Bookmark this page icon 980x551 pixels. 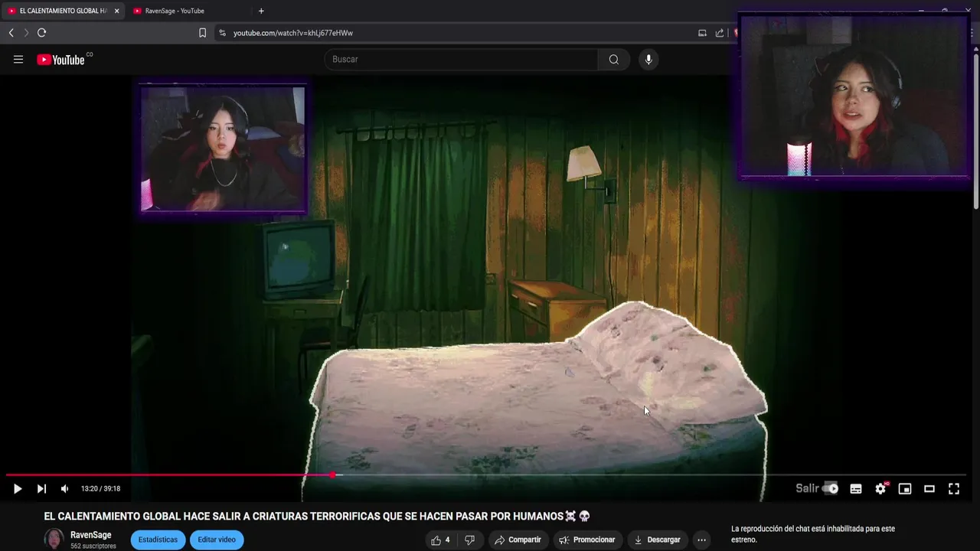pos(202,33)
